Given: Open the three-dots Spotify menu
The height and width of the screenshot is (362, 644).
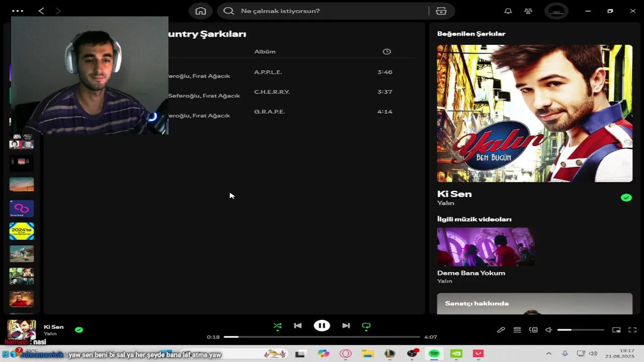Looking at the screenshot, I should pos(18,11).
